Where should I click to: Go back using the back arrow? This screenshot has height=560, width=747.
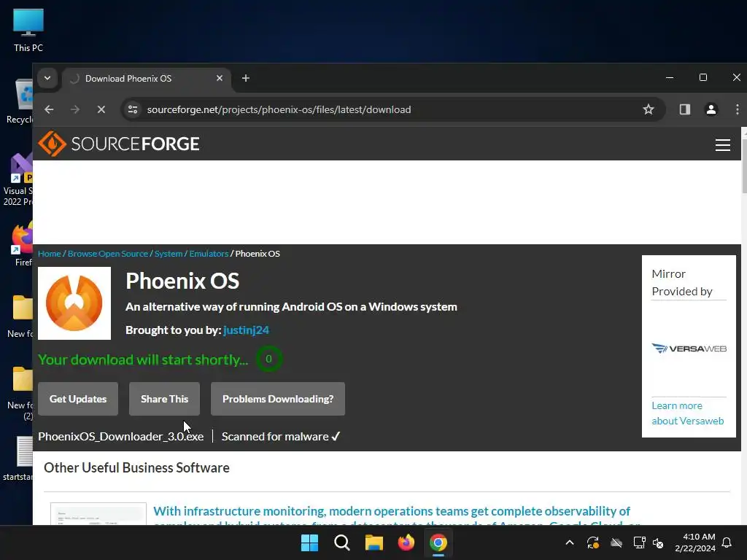tap(49, 109)
